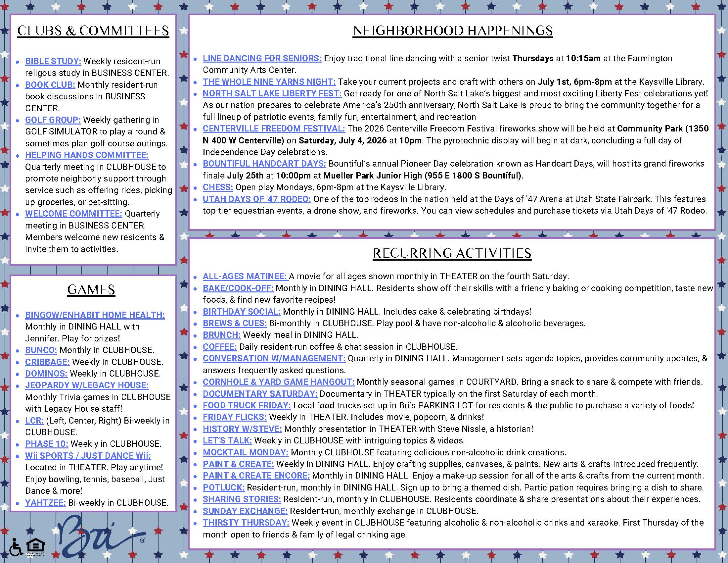Screen dimensions: 728x563
Task: Click the THIRSTY THURSDAY link
Action: pos(246,523)
